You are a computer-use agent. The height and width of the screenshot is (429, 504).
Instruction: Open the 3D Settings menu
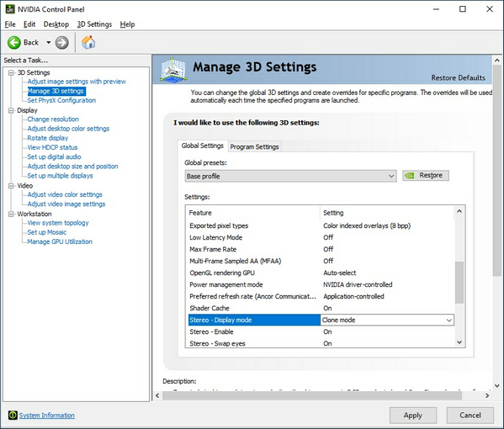(94, 24)
